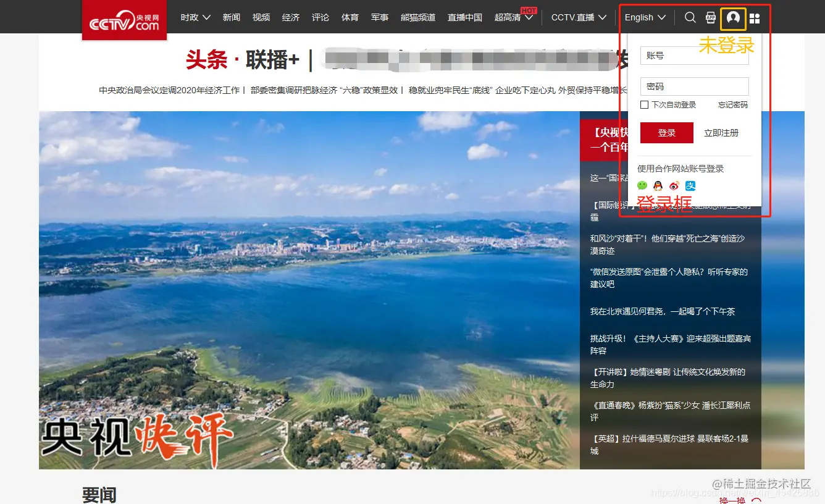
Task: Expand the 超高清 HOT dropdown
Action: [x=514, y=17]
